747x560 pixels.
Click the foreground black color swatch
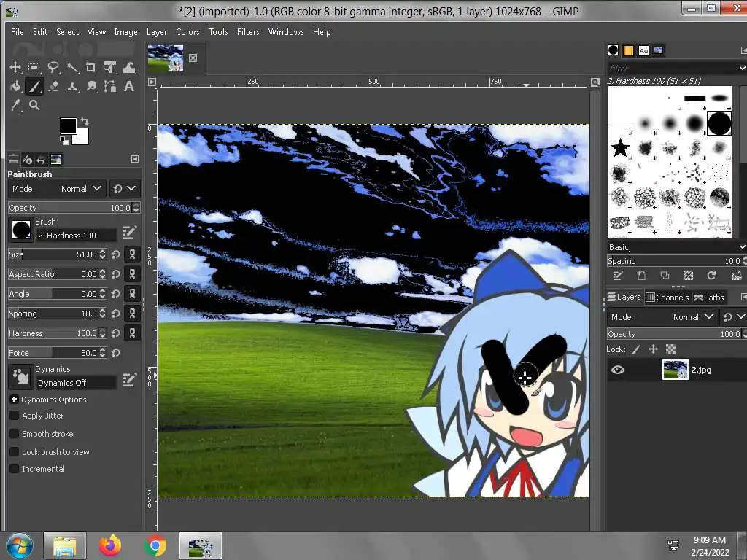67,125
